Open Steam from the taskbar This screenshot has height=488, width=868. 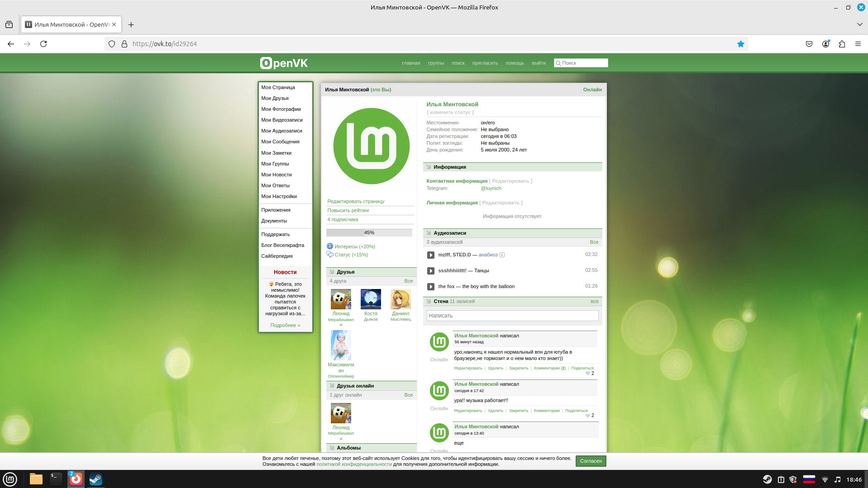[95, 479]
